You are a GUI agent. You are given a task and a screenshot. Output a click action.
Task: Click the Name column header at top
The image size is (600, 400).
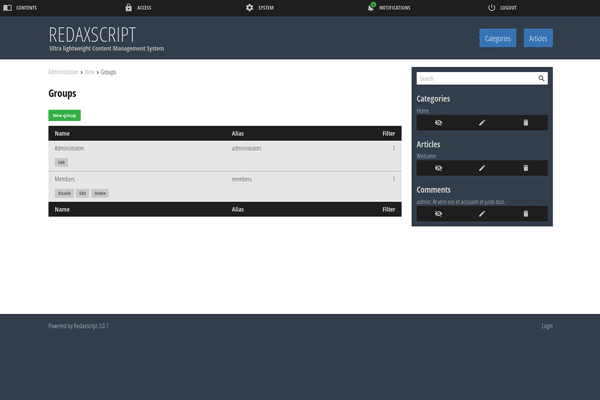pos(62,134)
